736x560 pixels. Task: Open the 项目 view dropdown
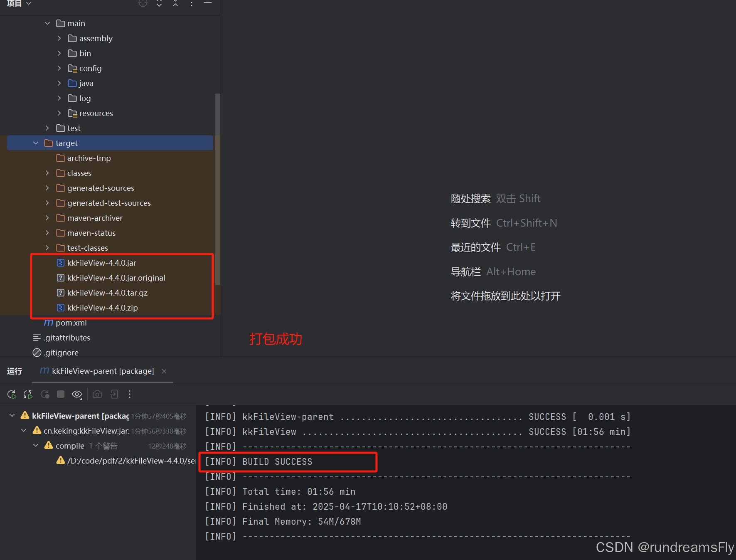[19, 3]
